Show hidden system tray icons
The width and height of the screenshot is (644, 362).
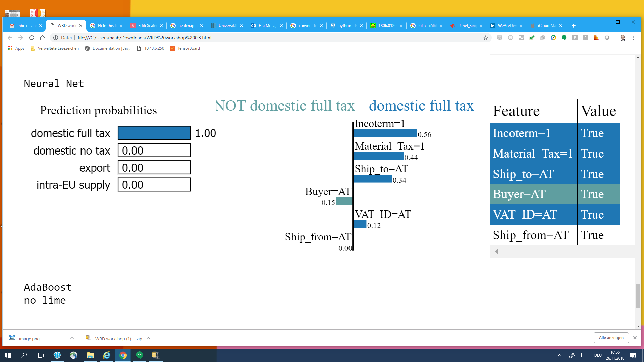[x=559, y=355]
